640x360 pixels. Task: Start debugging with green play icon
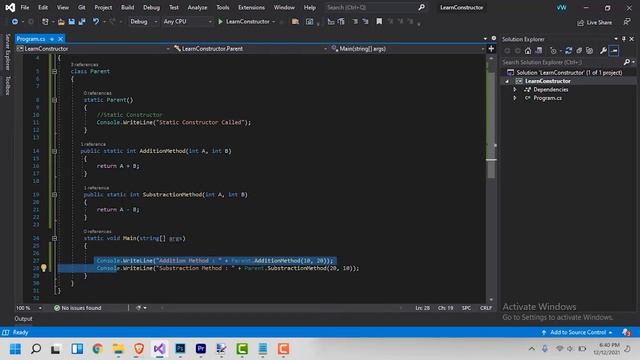coord(220,22)
